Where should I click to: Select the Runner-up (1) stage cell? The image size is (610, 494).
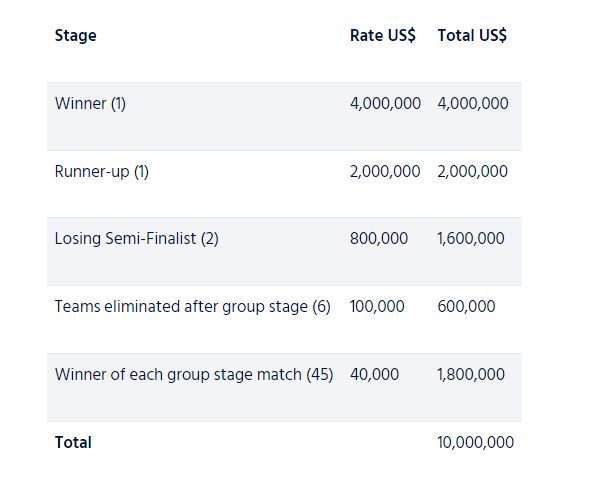pos(101,171)
